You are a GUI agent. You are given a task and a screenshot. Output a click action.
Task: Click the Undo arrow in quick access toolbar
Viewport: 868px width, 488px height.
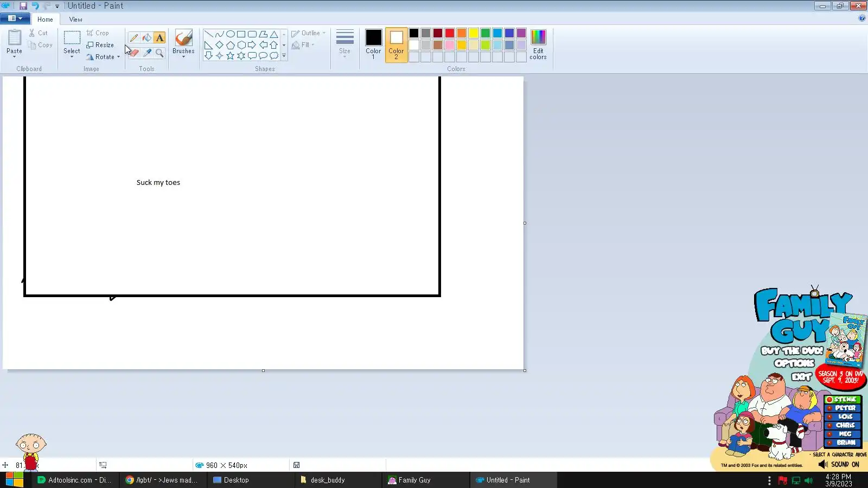click(35, 6)
